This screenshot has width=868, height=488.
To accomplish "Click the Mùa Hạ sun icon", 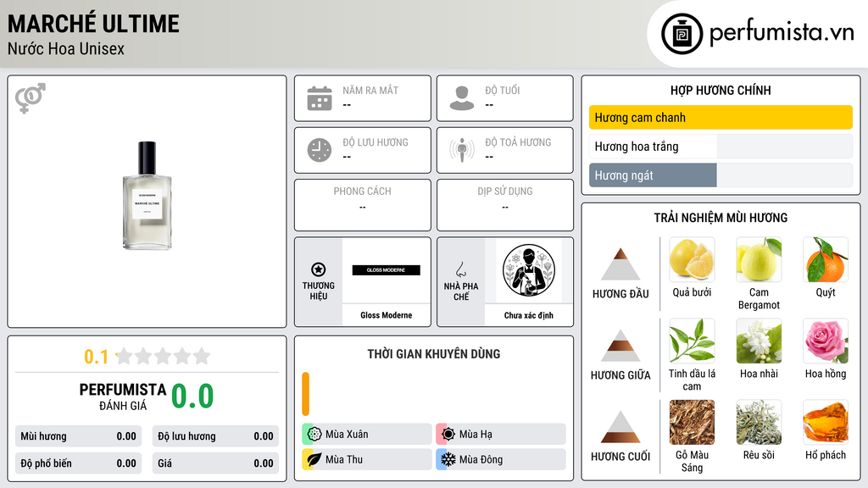I will pyautogui.click(x=448, y=434).
